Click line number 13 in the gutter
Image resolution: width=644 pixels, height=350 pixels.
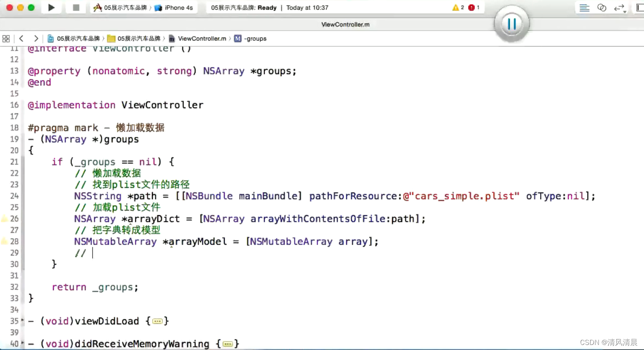coord(14,71)
